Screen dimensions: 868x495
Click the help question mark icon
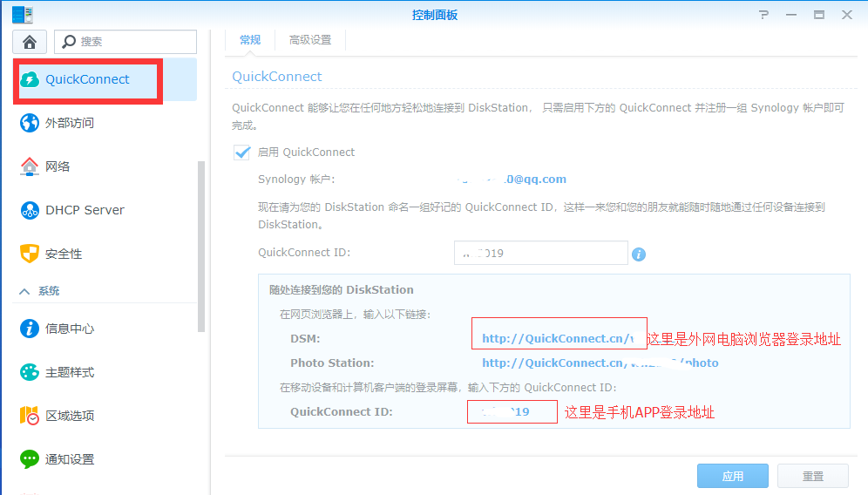point(764,15)
